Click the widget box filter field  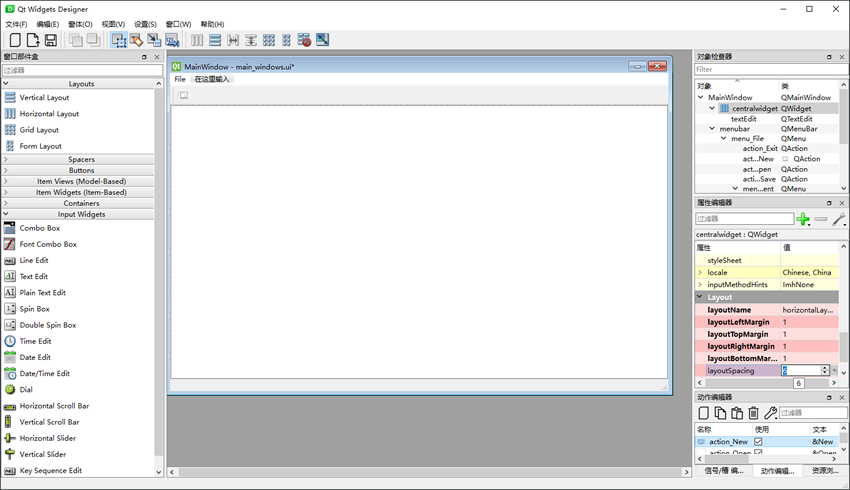(82, 70)
